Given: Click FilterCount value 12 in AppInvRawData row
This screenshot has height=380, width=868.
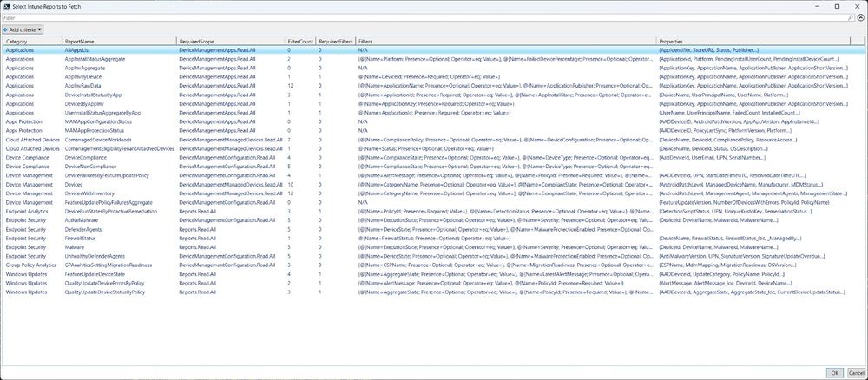Looking at the screenshot, I should [x=290, y=86].
